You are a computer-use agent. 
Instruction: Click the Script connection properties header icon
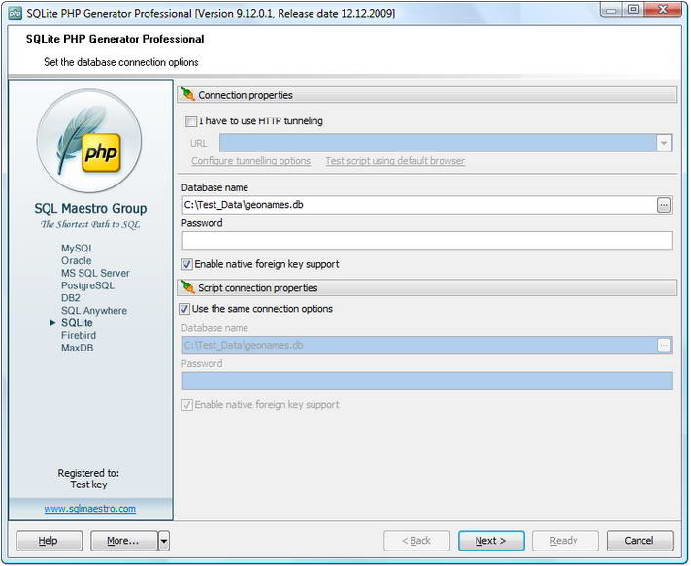tap(188, 287)
